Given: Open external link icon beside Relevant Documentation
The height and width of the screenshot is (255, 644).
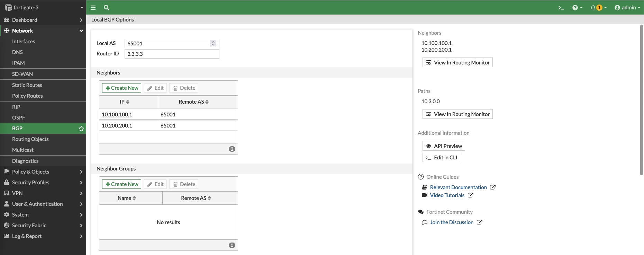Looking at the screenshot, I should pos(493,187).
